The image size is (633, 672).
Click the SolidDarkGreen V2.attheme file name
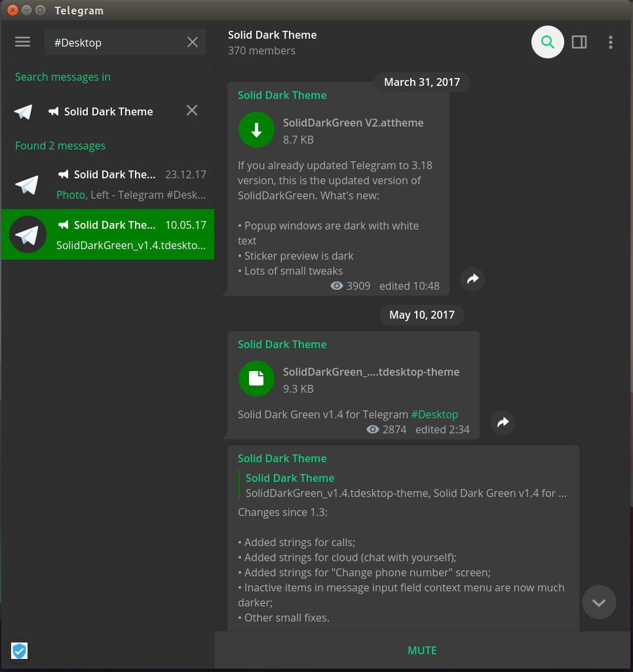point(353,123)
